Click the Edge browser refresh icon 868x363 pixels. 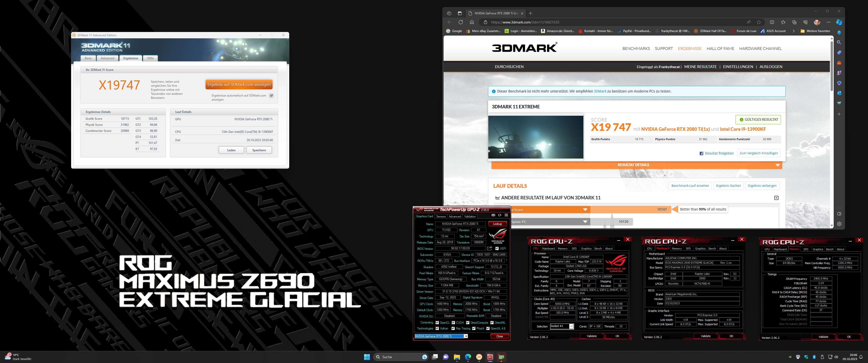(460, 22)
